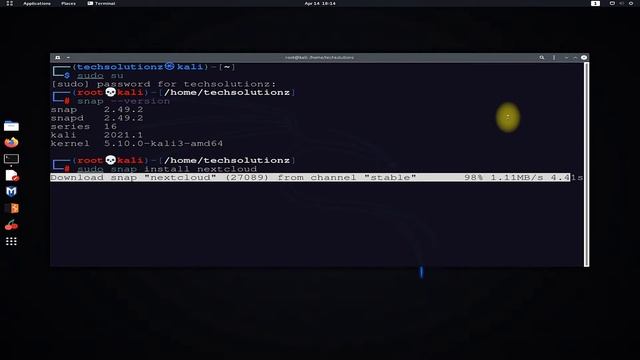640x360 pixels.
Task: Close the terminal window
Action: point(584,58)
